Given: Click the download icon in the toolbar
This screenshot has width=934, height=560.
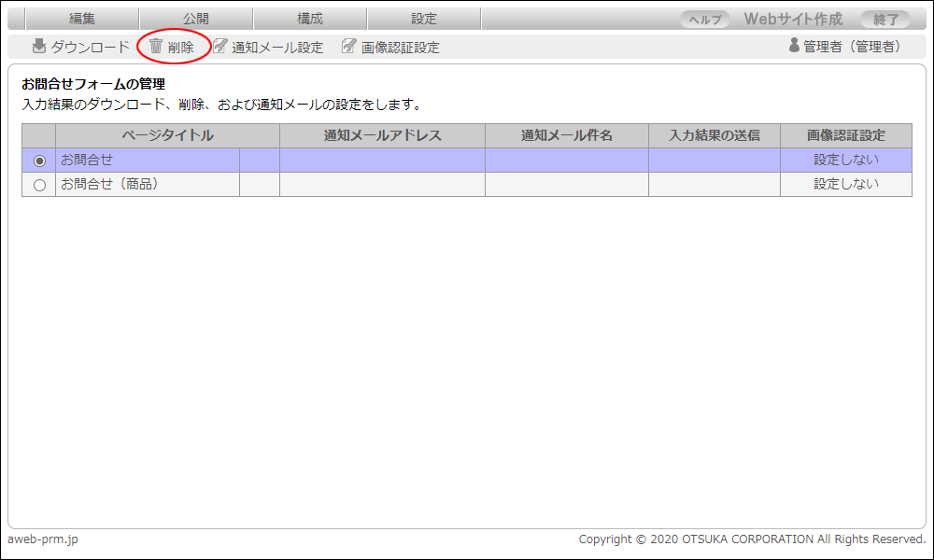Looking at the screenshot, I should click(x=39, y=47).
